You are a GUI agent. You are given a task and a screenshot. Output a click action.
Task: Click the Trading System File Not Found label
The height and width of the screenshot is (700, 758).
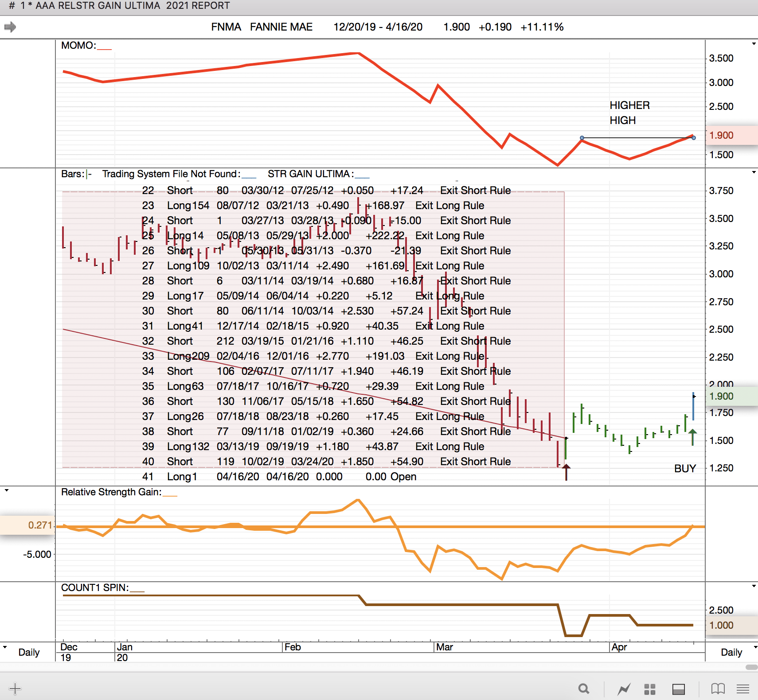click(171, 174)
